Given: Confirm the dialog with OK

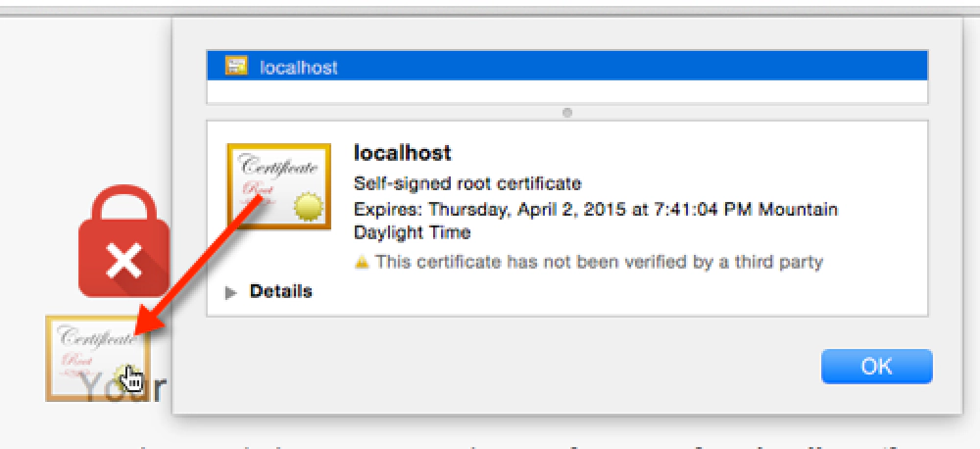Looking at the screenshot, I should pos(876,367).
